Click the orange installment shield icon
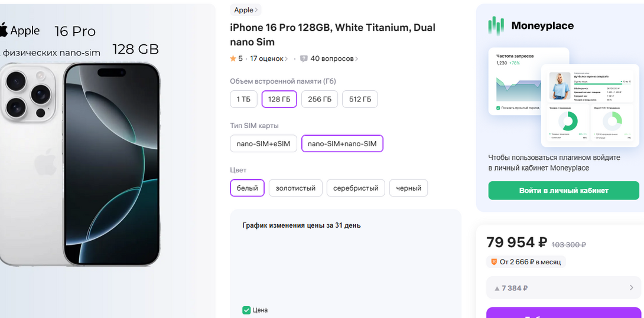Image resolution: width=644 pixels, height=318 pixels. [493, 261]
